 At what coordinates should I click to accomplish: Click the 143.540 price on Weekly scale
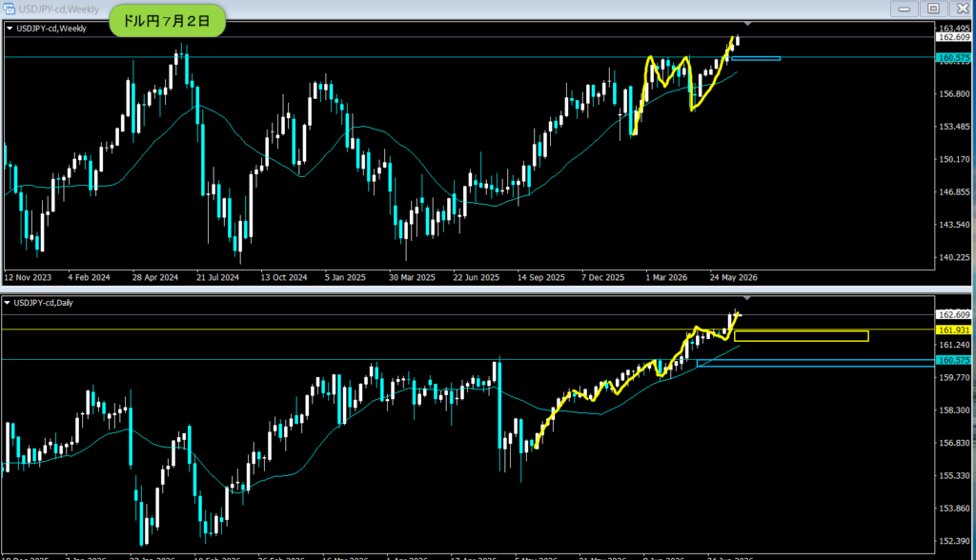point(953,225)
